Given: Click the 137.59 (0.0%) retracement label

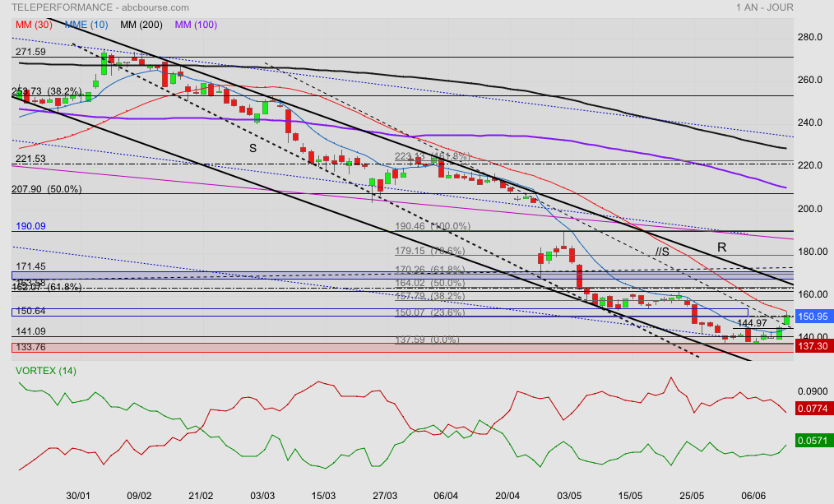Looking at the screenshot, I should pyautogui.click(x=427, y=340).
